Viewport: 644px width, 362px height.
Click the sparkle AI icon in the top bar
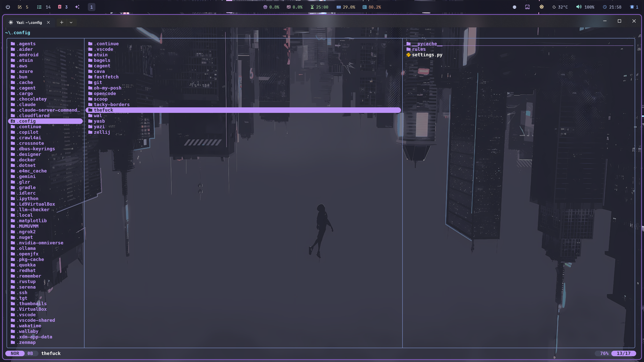point(77,7)
